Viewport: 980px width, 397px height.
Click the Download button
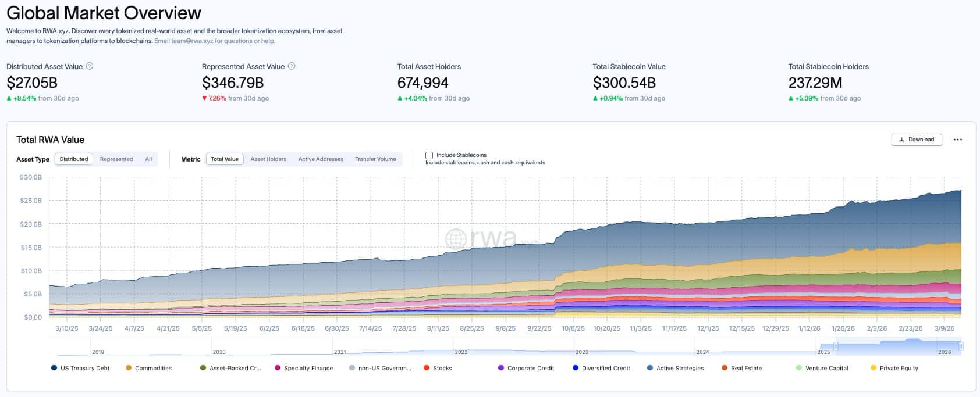pos(916,140)
